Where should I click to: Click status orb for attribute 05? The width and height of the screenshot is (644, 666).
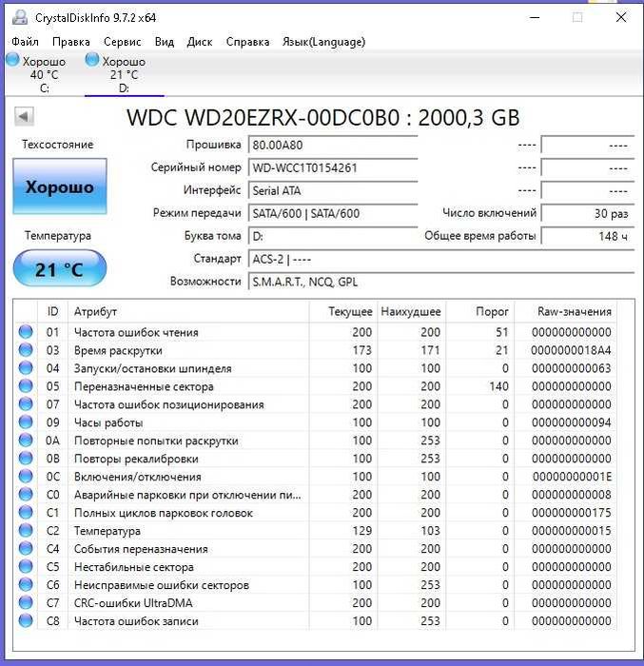(x=26, y=386)
